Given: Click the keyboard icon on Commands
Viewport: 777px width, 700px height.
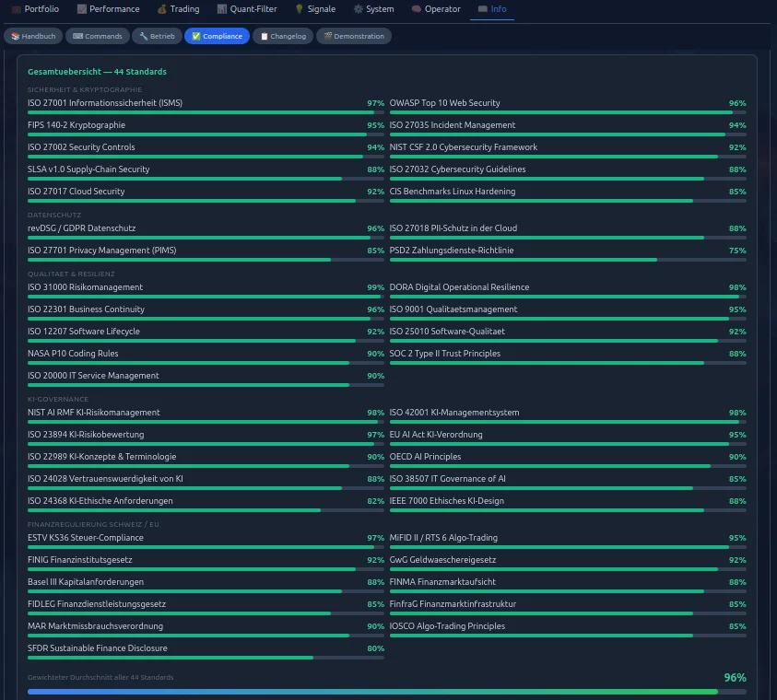Looking at the screenshot, I should click(77, 36).
